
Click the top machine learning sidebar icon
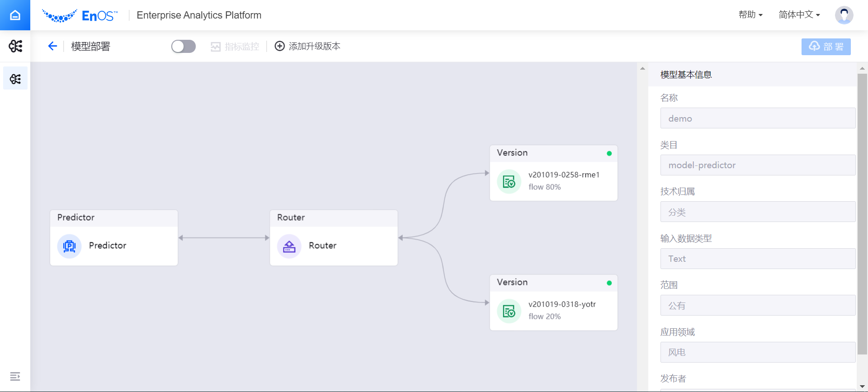(15, 46)
